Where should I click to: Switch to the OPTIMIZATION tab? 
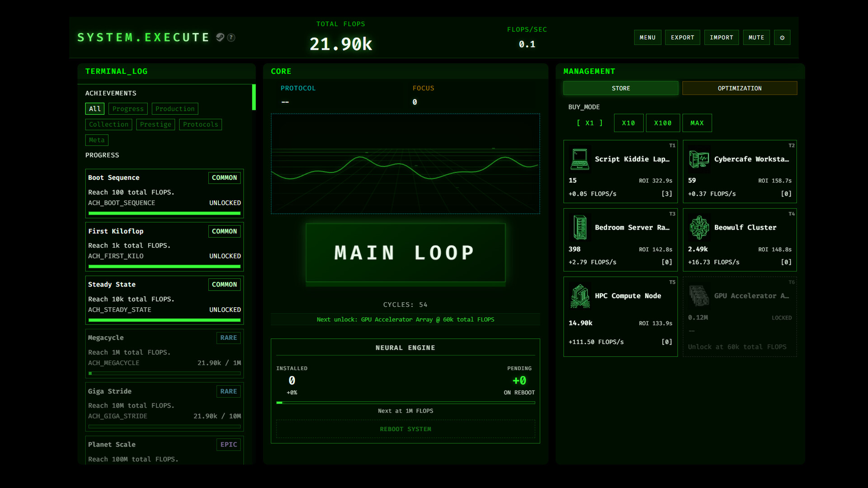tap(739, 88)
